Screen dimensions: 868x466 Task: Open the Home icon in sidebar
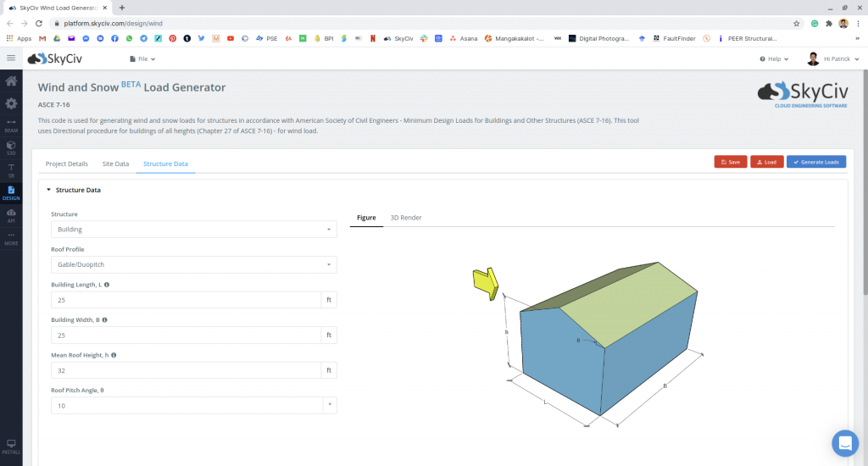pos(11,81)
